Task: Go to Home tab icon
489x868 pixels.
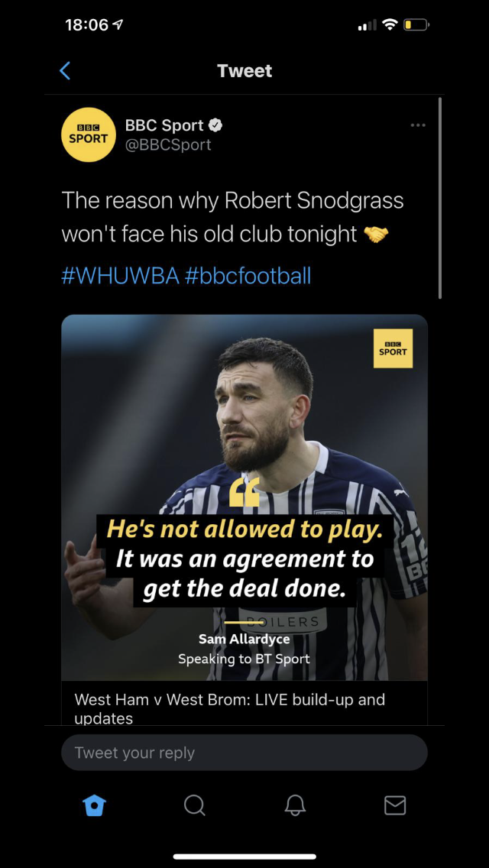Action: 94,805
